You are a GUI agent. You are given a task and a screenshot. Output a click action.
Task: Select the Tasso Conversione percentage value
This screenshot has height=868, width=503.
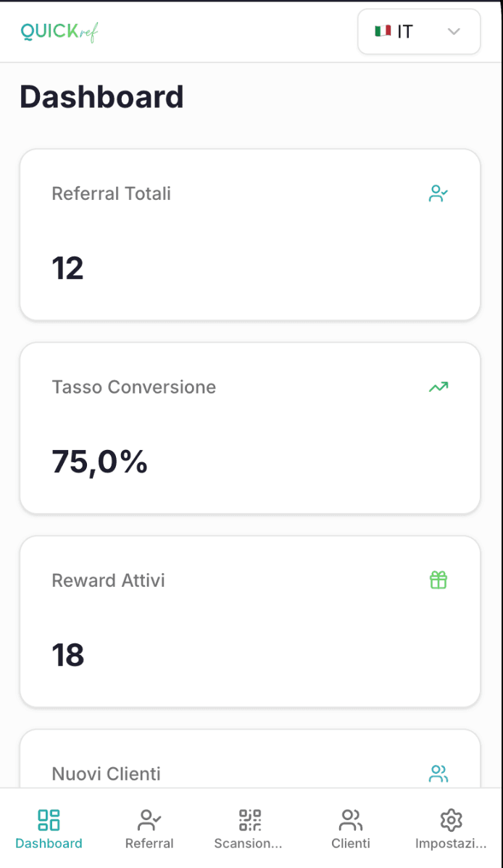tap(99, 461)
